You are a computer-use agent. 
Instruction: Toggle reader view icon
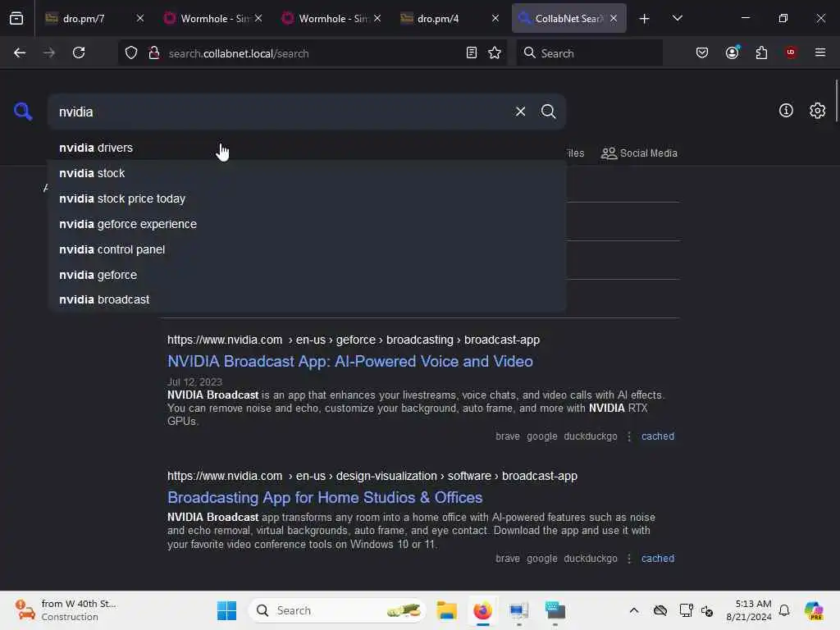tap(472, 53)
